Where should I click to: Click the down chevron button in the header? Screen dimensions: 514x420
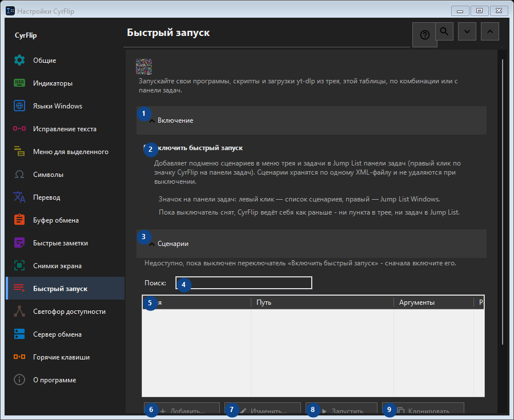point(467,31)
